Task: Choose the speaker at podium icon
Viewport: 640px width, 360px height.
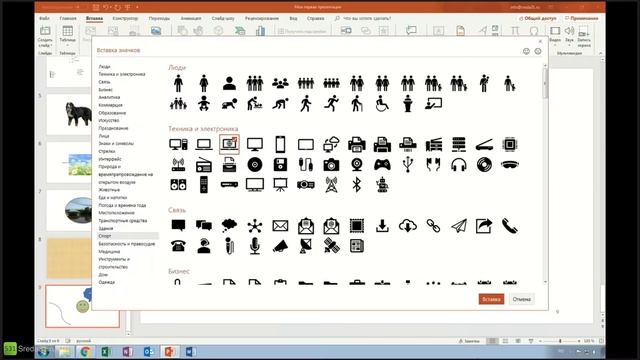Action: click(x=408, y=104)
